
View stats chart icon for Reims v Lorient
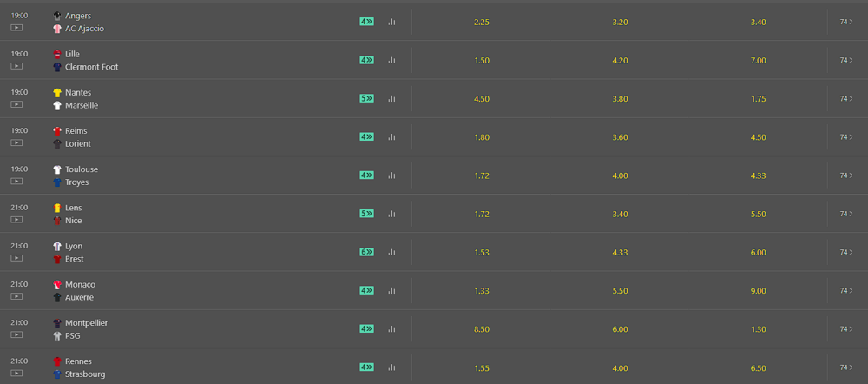pyautogui.click(x=391, y=136)
